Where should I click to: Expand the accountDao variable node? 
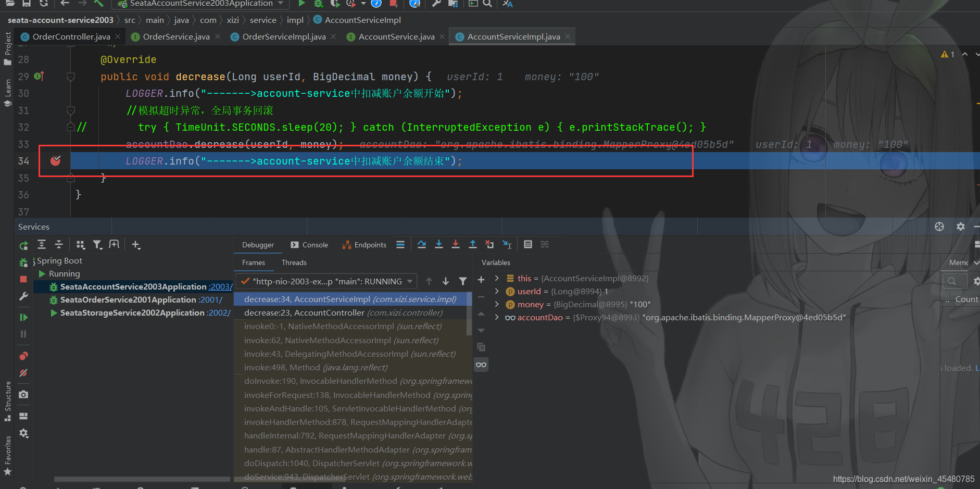point(497,317)
